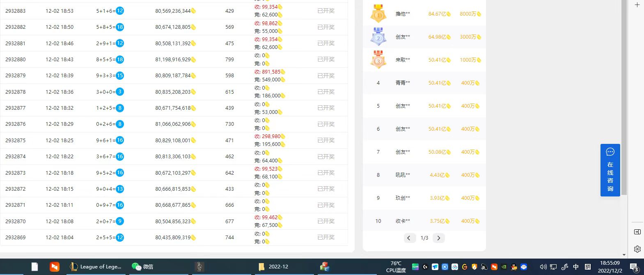Toggle the 中 Chinese input mode indicator

(x=576, y=267)
